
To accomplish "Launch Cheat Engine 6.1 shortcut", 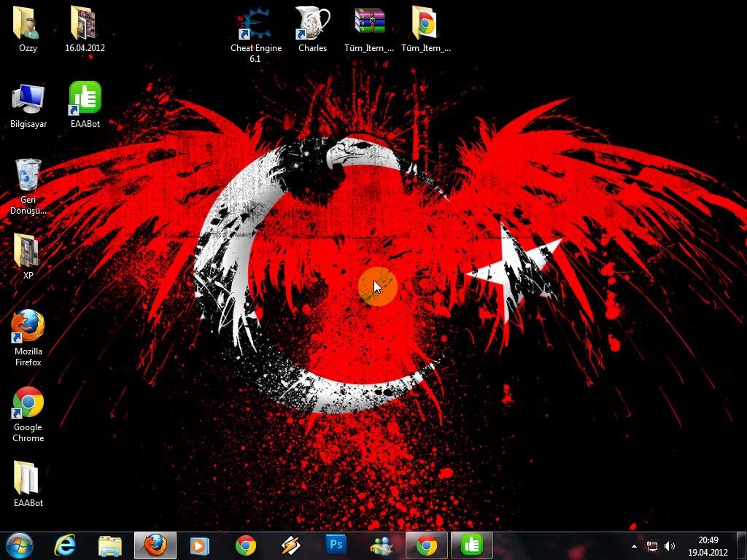I will click(256, 34).
